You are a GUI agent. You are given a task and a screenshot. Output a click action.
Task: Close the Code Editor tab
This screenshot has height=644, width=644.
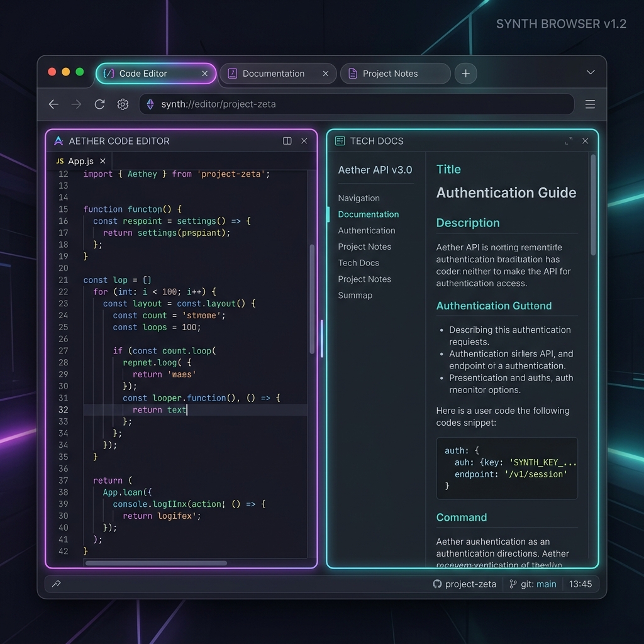point(204,74)
